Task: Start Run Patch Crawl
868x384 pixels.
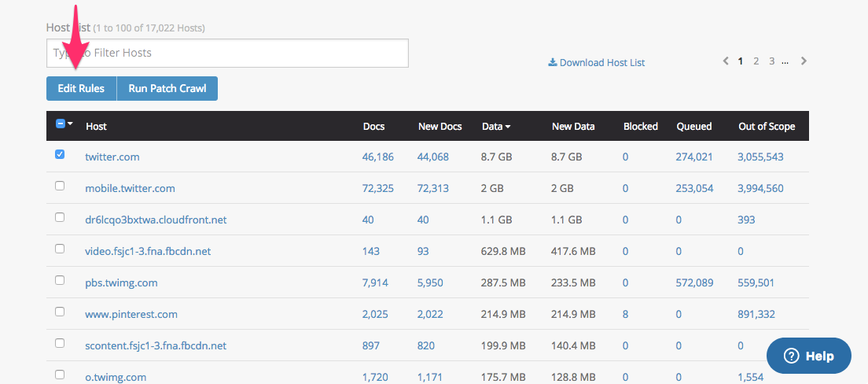Action: pyautogui.click(x=167, y=89)
